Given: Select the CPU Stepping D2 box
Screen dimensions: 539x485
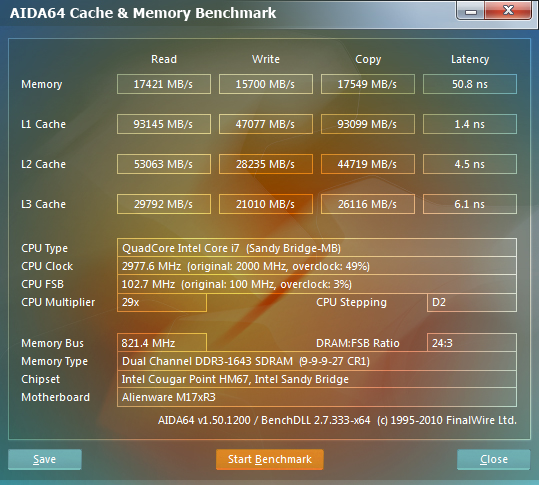Looking at the screenshot, I should tap(472, 302).
